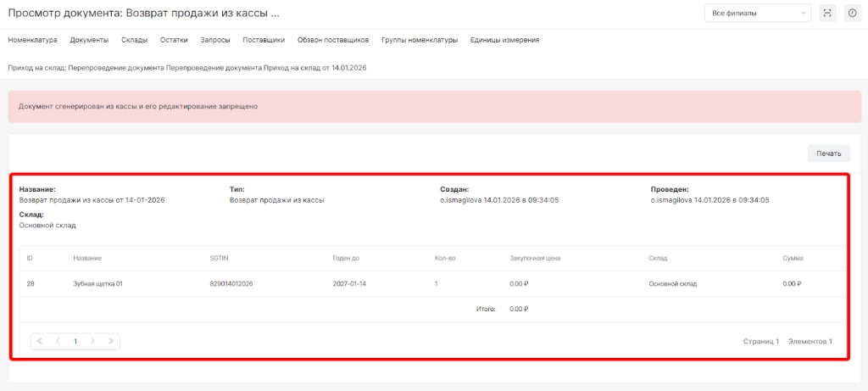Go to previous page arrow in pagination
868x391 pixels.
(x=58, y=341)
